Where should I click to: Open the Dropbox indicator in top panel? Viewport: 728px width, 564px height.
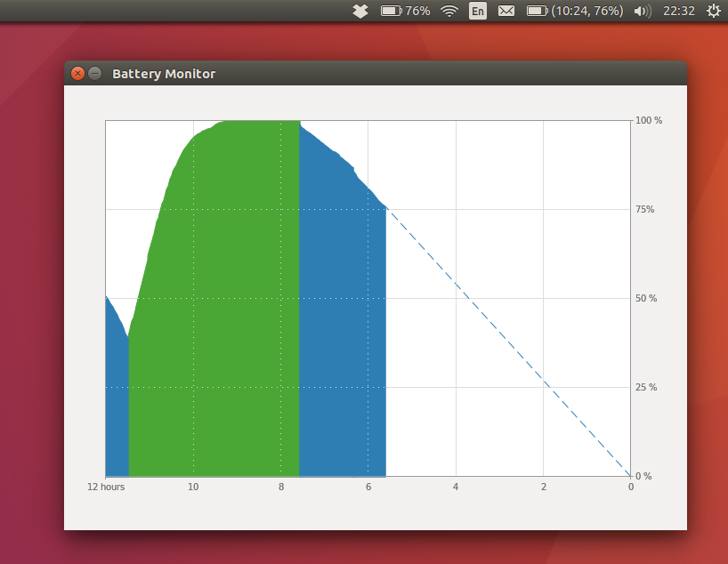pyautogui.click(x=360, y=11)
